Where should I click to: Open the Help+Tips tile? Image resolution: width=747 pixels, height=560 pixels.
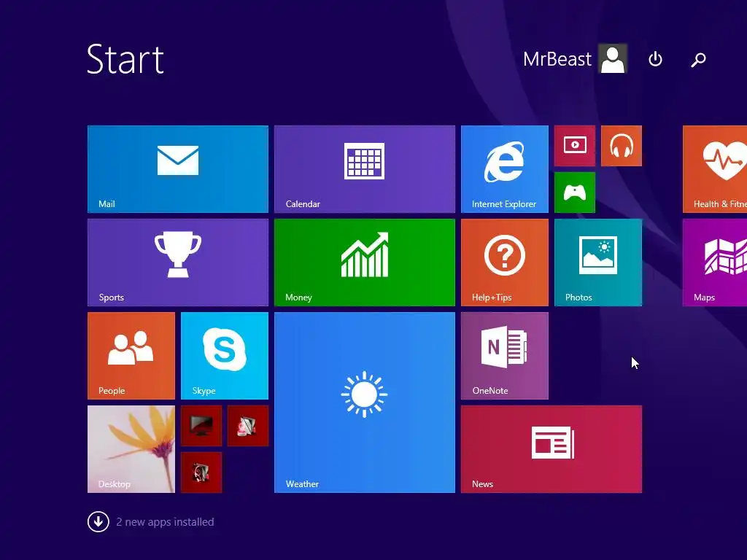click(505, 262)
